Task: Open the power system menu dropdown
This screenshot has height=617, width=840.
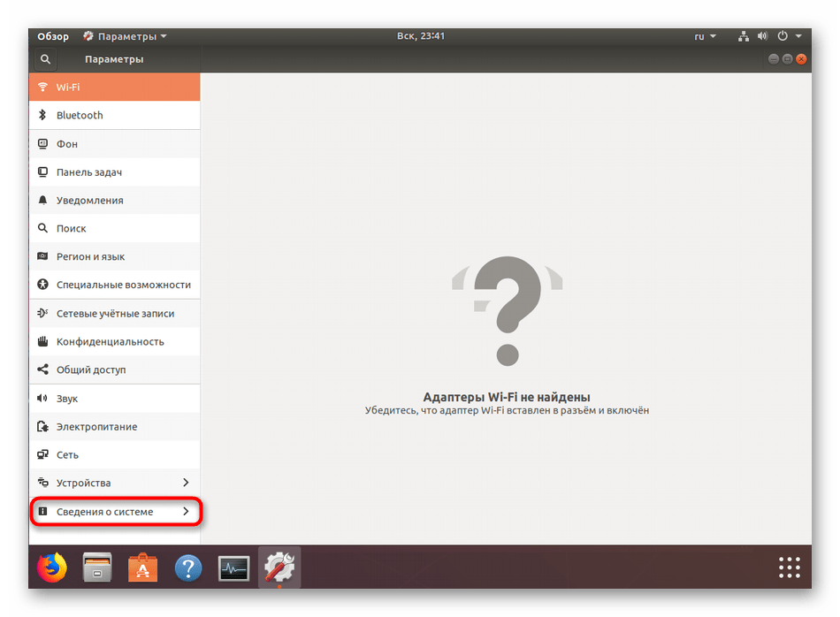Action: (x=789, y=36)
